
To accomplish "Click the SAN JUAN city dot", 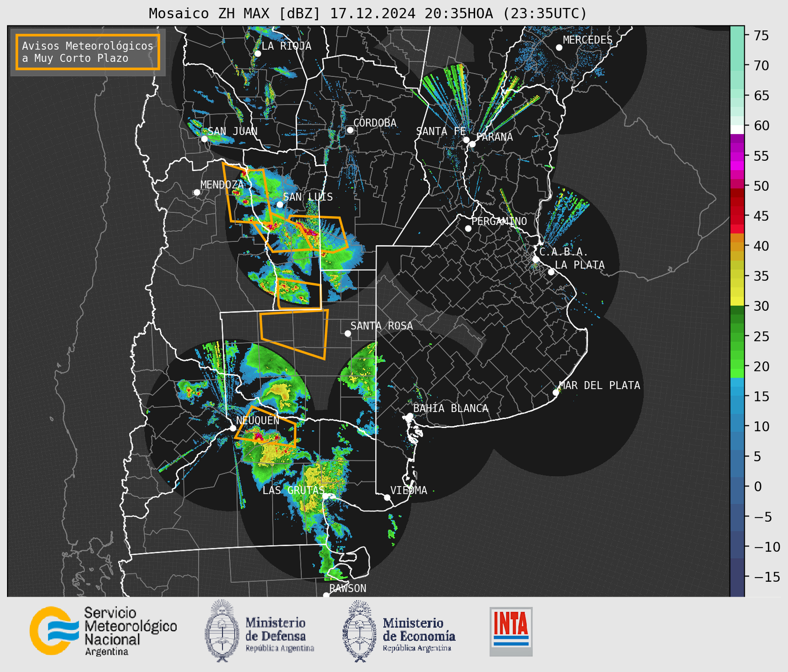I will pos(204,139).
